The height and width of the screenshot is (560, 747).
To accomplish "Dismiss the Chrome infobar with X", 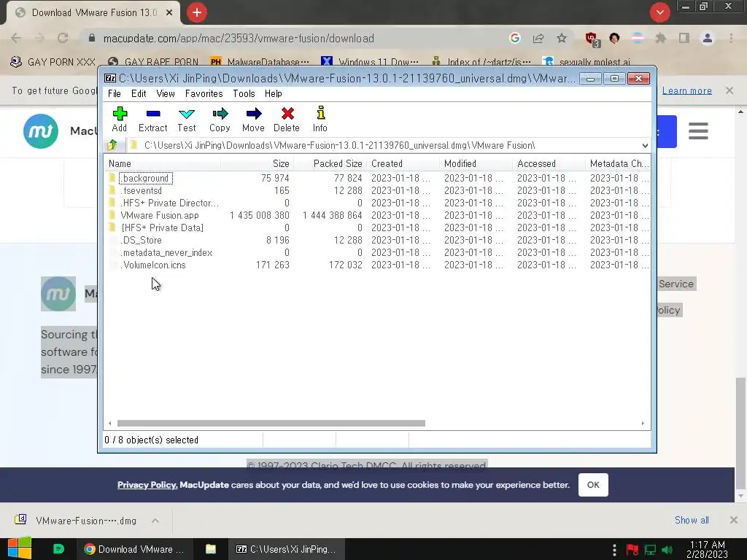I will pos(729,90).
